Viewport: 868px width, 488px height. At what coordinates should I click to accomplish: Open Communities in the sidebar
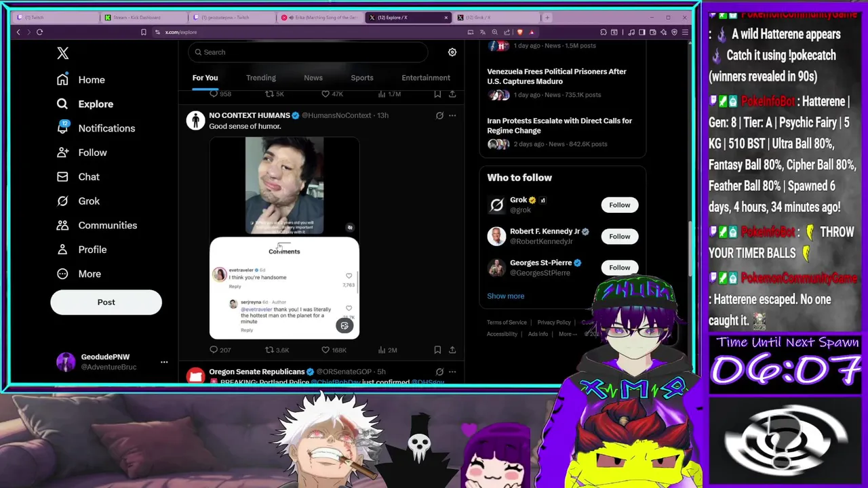tap(96, 225)
